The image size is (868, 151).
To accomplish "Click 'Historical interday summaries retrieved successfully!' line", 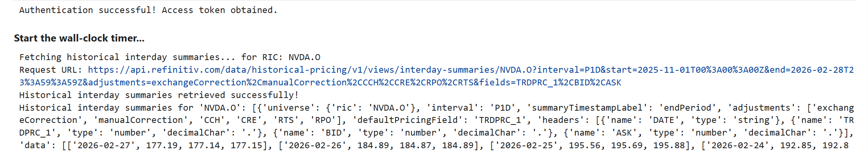I will (159, 95).
